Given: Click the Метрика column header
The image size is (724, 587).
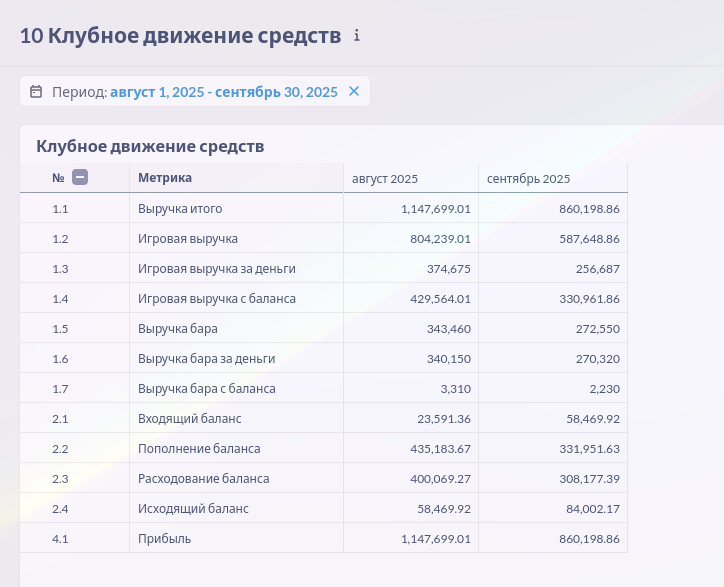Looking at the screenshot, I should pos(165,178).
